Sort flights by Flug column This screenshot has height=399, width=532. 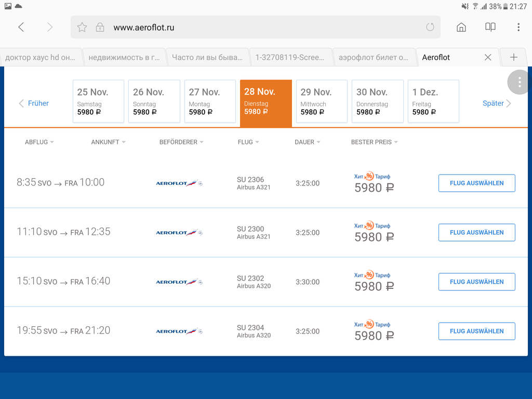pyautogui.click(x=248, y=142)
